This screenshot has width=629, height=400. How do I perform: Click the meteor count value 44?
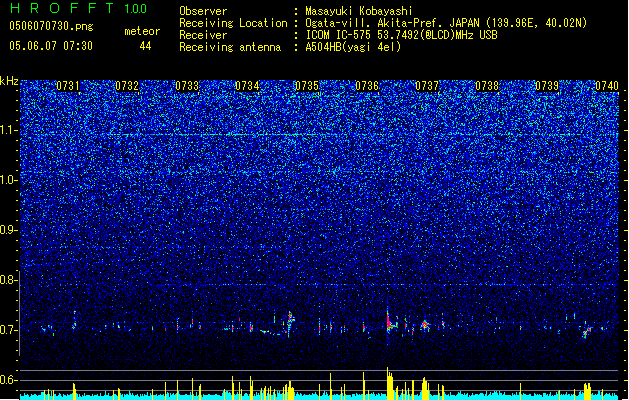[x=145, y=46]
